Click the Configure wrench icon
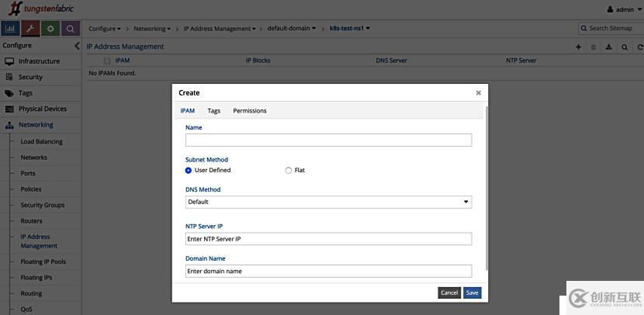The height and width of the screenshot is (315, 644). pos(30,29)
